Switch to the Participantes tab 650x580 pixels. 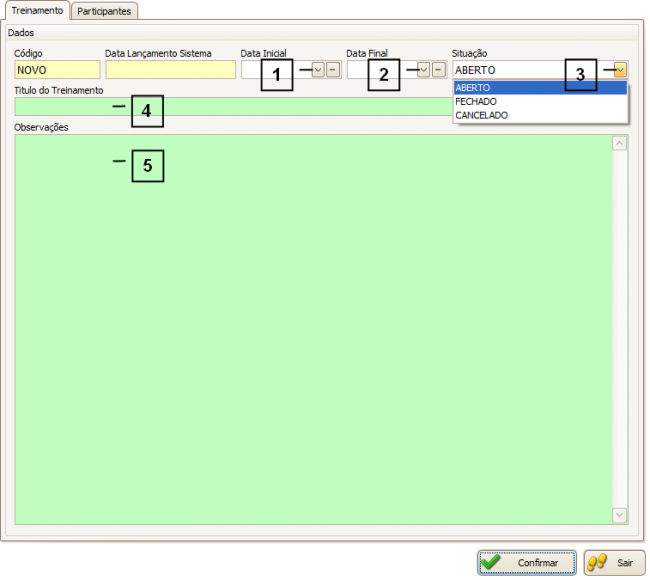(x=105, y=11)
